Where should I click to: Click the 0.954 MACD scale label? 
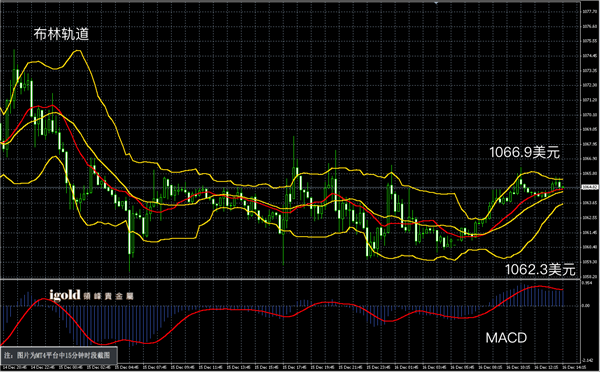[x=586, y=283]
